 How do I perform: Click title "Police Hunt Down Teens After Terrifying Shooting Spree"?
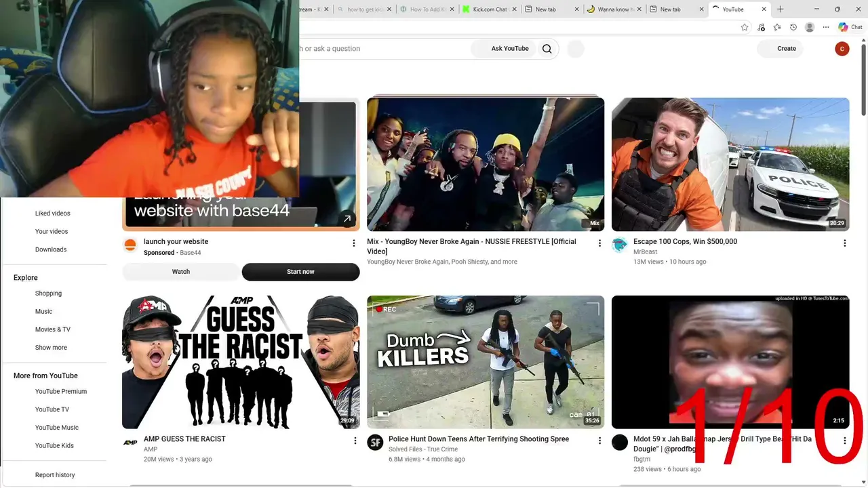click(479, 439)
